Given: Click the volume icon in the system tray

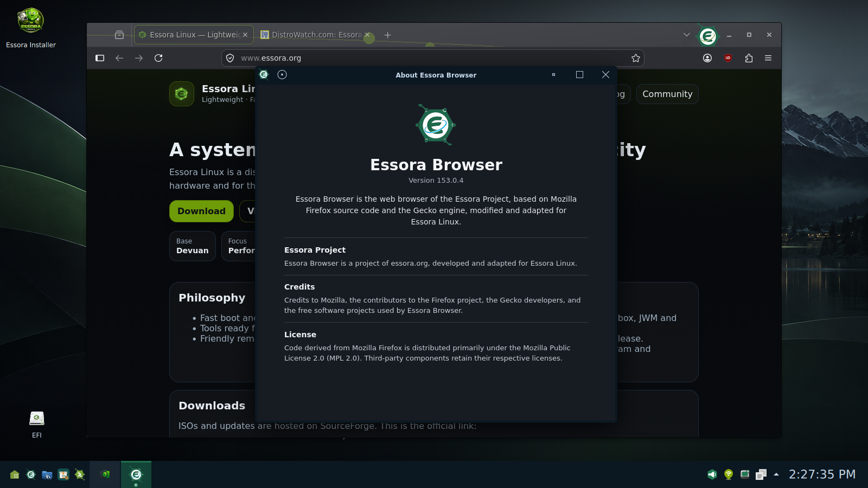Looking at the screenshot, I should point(712,474).
